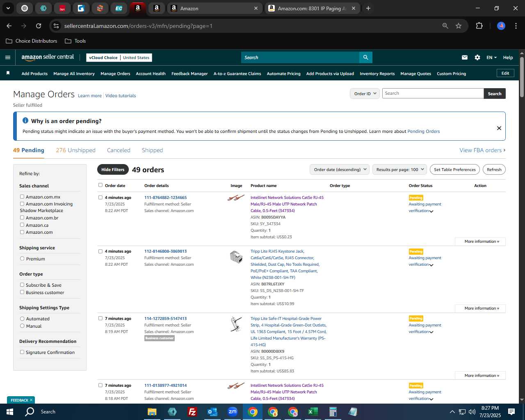This screenshot has width=525, height=420.
Task: Click the blue info icon in banner
Action: 25,121
